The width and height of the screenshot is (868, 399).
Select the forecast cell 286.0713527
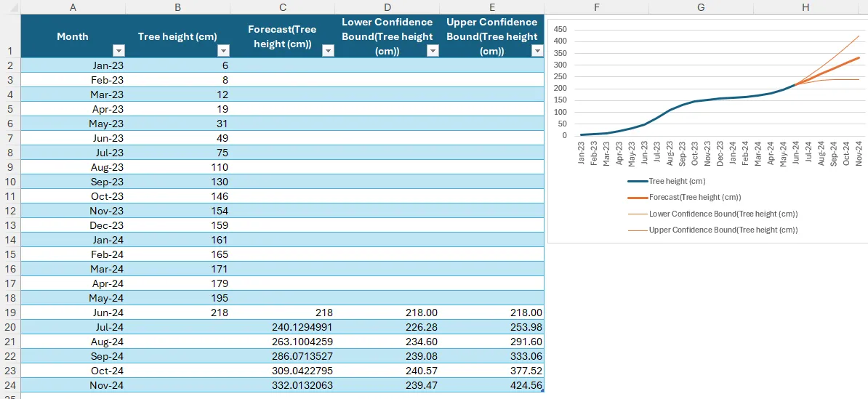pos(283,356)
